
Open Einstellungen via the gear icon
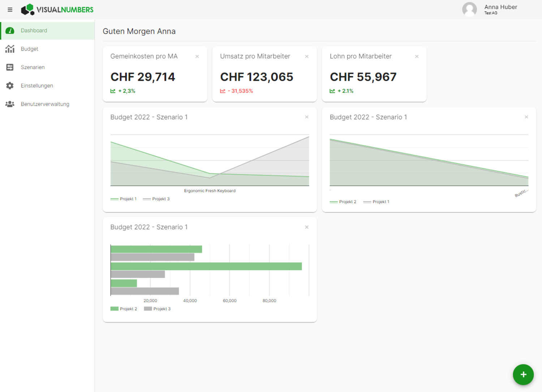[10, 86]
